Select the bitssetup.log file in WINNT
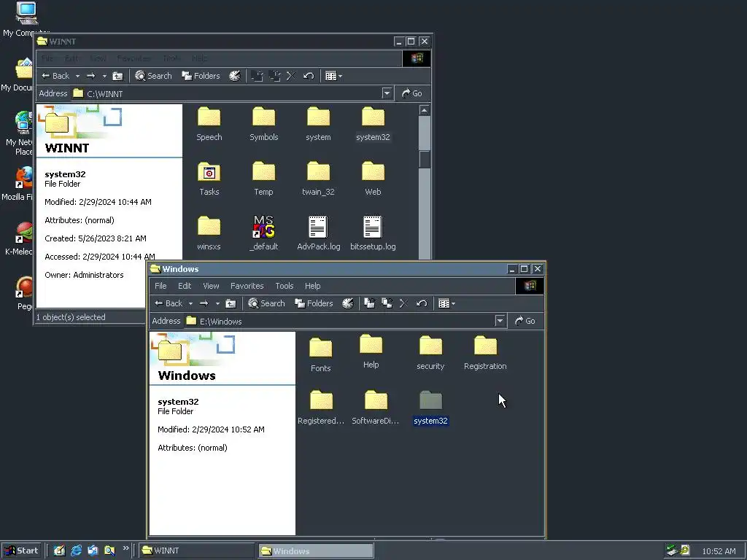747x560 pixels. click(373, 233)
